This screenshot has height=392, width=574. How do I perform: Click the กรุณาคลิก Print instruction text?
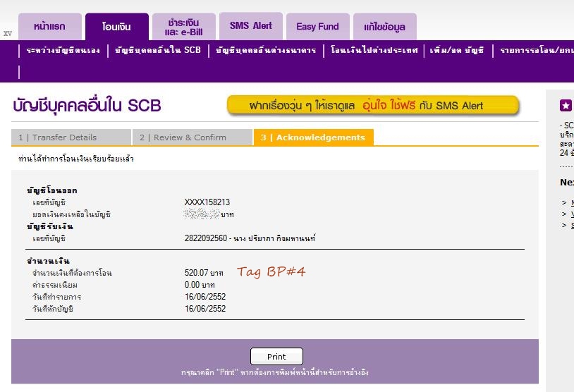pyautogui.click(x=274, y=372)
